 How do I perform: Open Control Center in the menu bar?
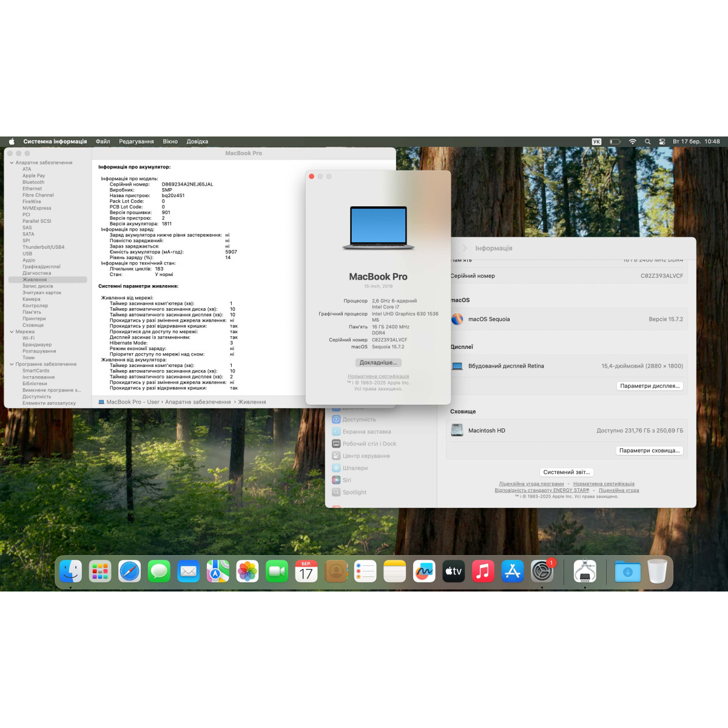662,141
